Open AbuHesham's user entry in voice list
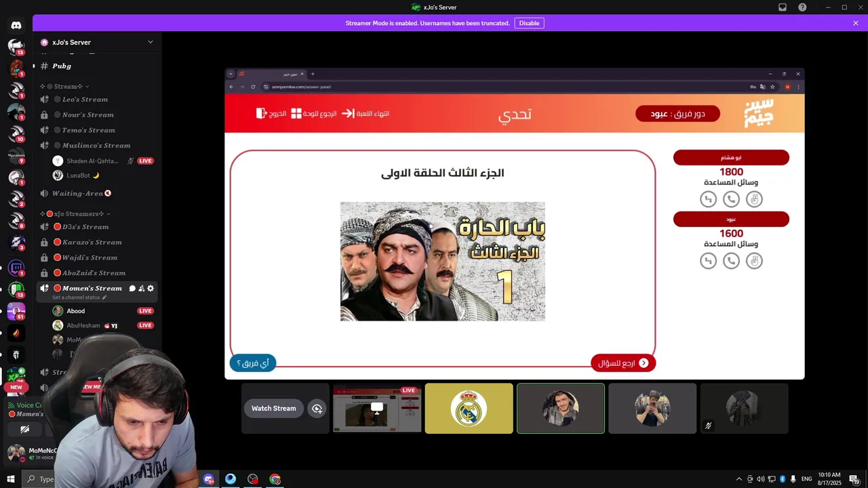 [103, 325]
